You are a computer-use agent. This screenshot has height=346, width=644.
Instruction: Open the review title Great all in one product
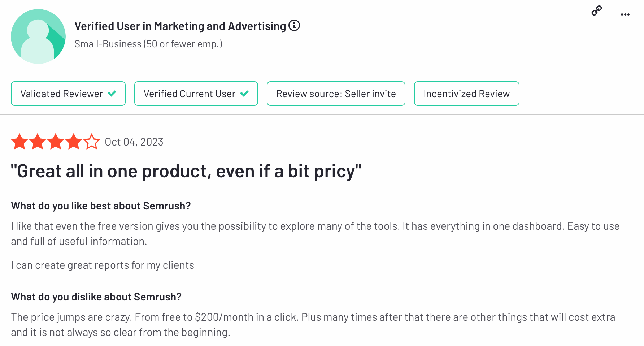186,171
